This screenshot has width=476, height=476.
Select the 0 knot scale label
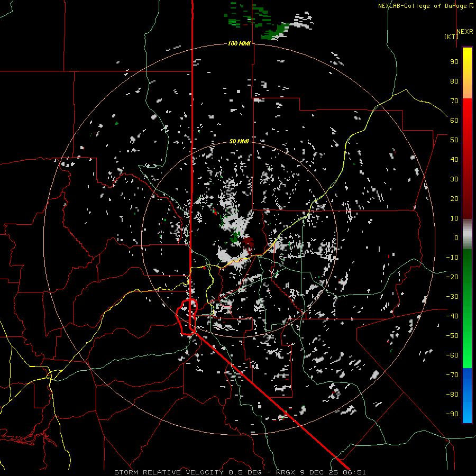pos(456,237)
